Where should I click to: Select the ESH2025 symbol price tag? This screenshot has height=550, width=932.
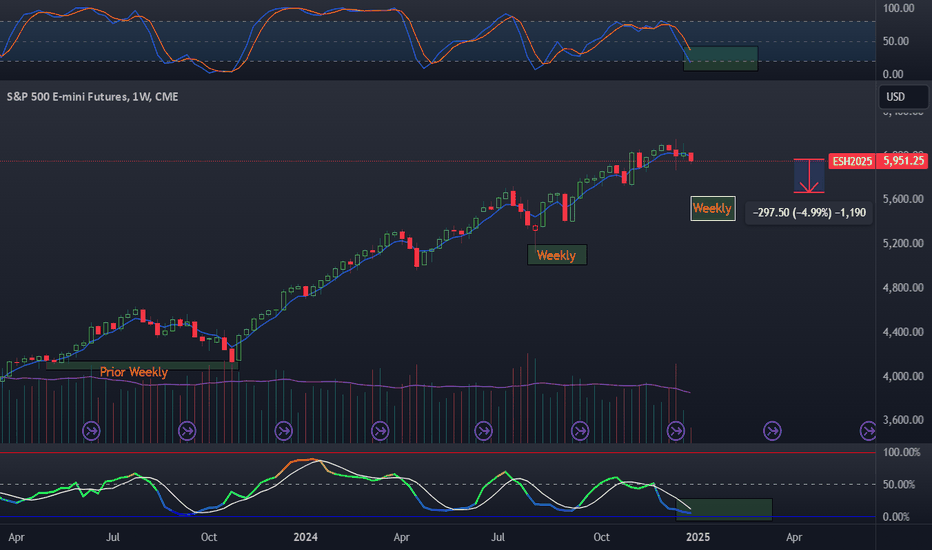tap(852, 161)
